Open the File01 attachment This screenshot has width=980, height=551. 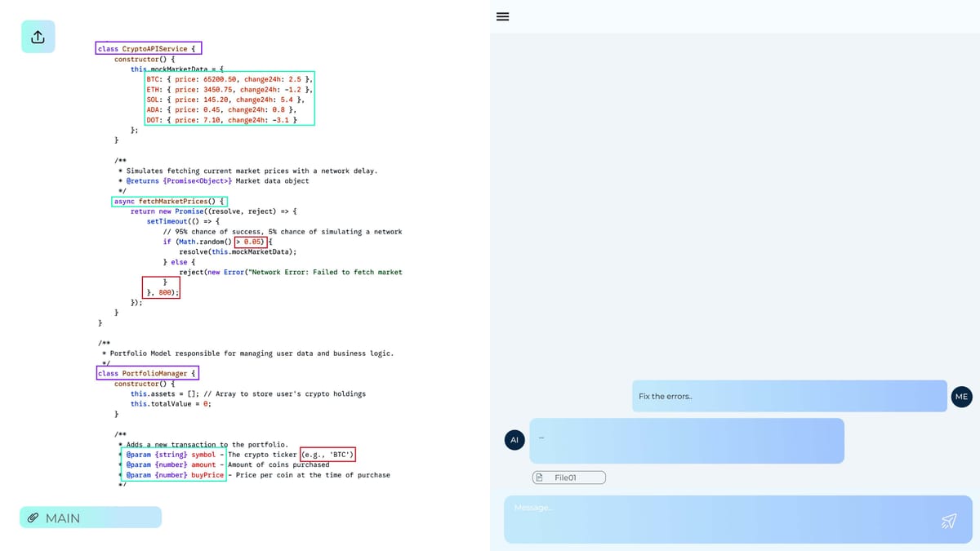pos(569,478)
